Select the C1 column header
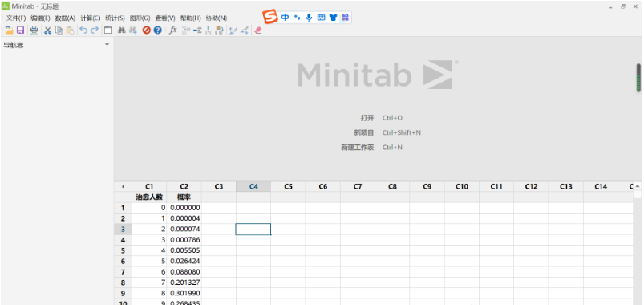Screen dimensions: 644x305 tap(149, 187)
